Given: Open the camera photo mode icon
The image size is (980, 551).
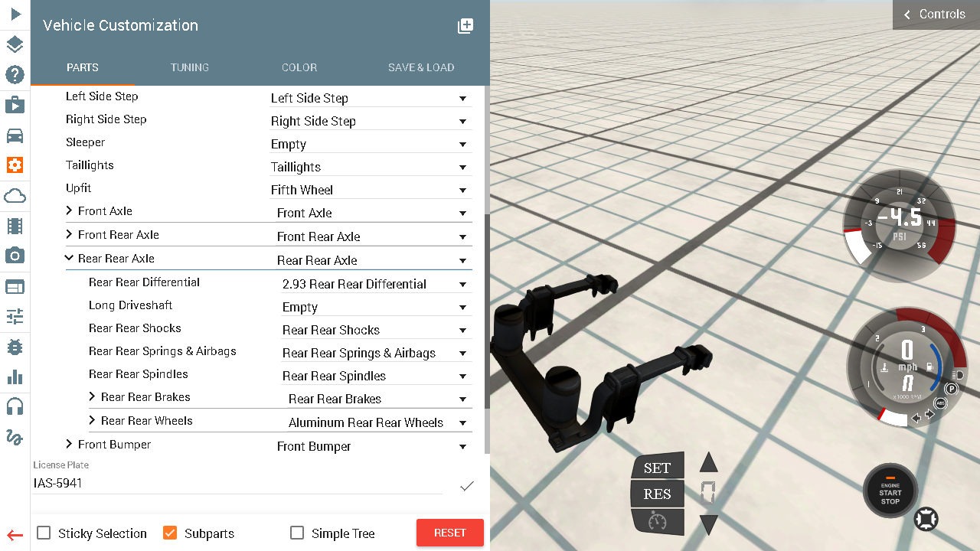Looking at the screenshot, I should click(15, 256).
